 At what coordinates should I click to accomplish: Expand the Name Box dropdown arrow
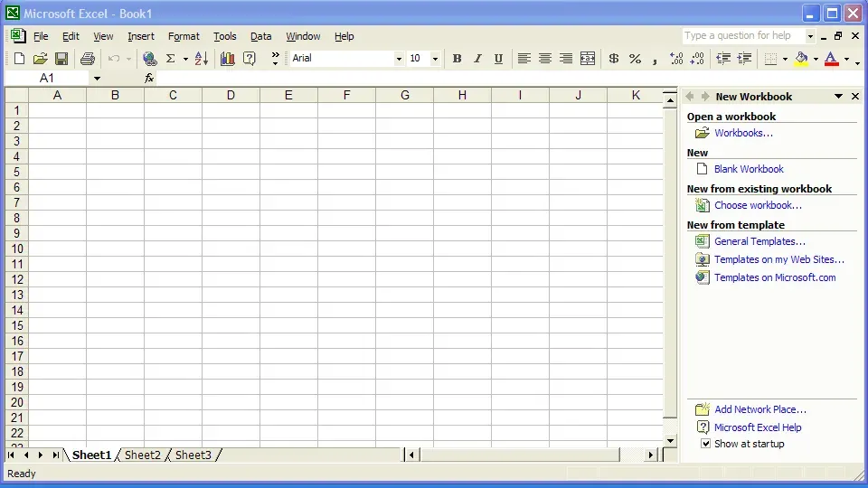[x=97, y=79]
